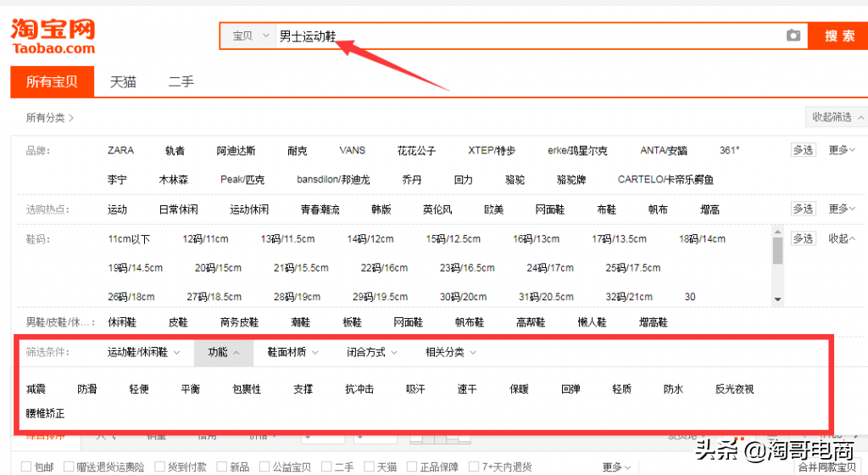Screen dimensions: 868x475
Task: Select hot tag 网面鞋
Action: click(549, 210)
